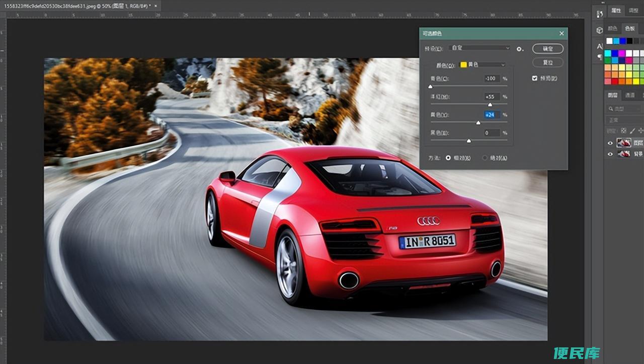Close the Selective Color dialog
The image size is (644, 364).
click(x=561, y=34)
